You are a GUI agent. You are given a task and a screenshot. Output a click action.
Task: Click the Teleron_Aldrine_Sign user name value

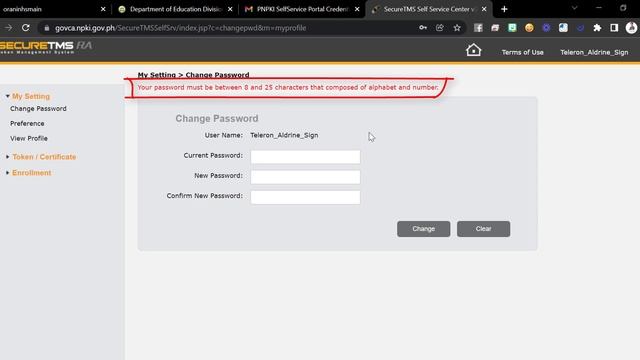coord(284,135)
